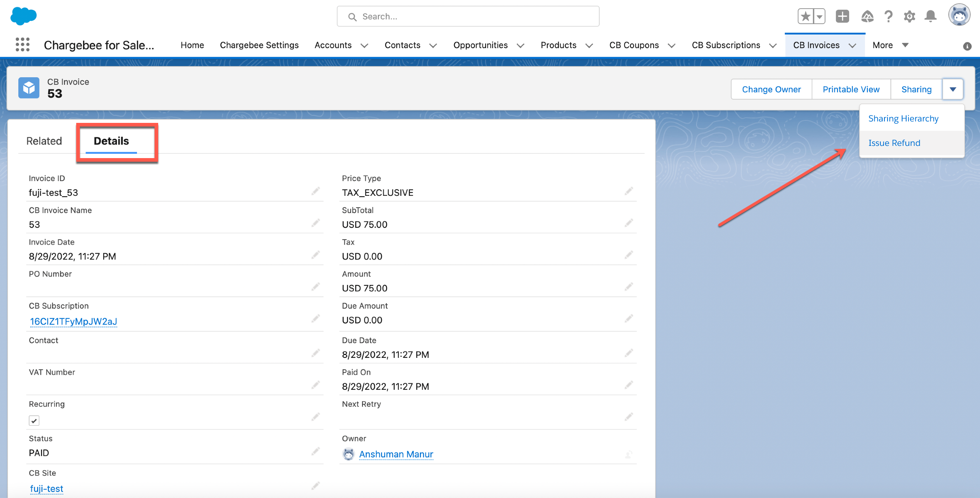Viewport: 980px width, 498px height.
Task: Open the Setup gear icon
Action: click(x=909, y=16)
